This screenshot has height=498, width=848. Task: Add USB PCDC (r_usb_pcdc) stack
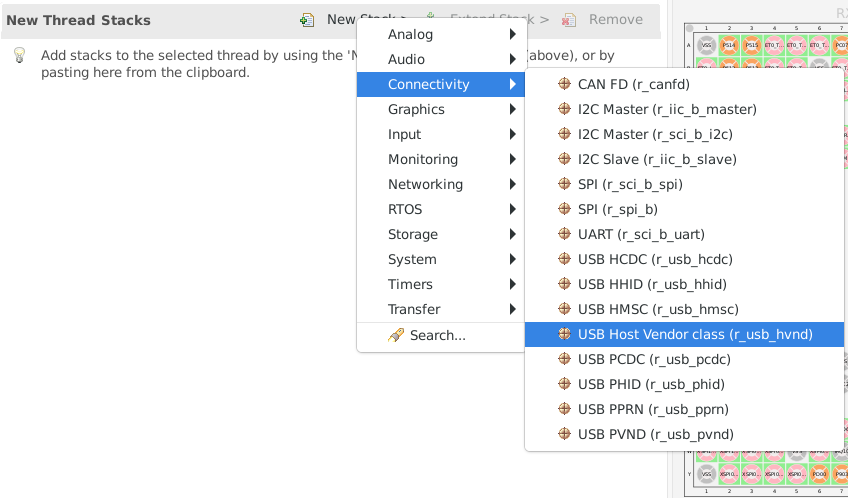click(684, 359)
